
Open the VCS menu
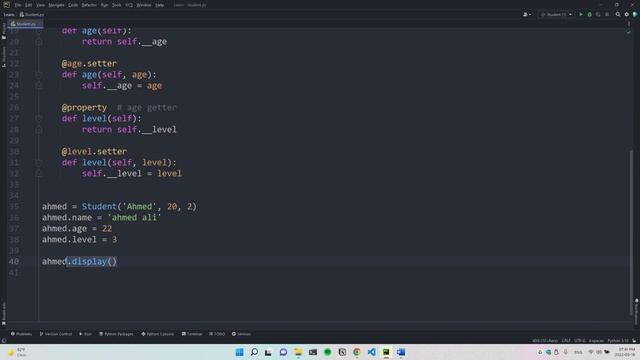tap(129, 5)
